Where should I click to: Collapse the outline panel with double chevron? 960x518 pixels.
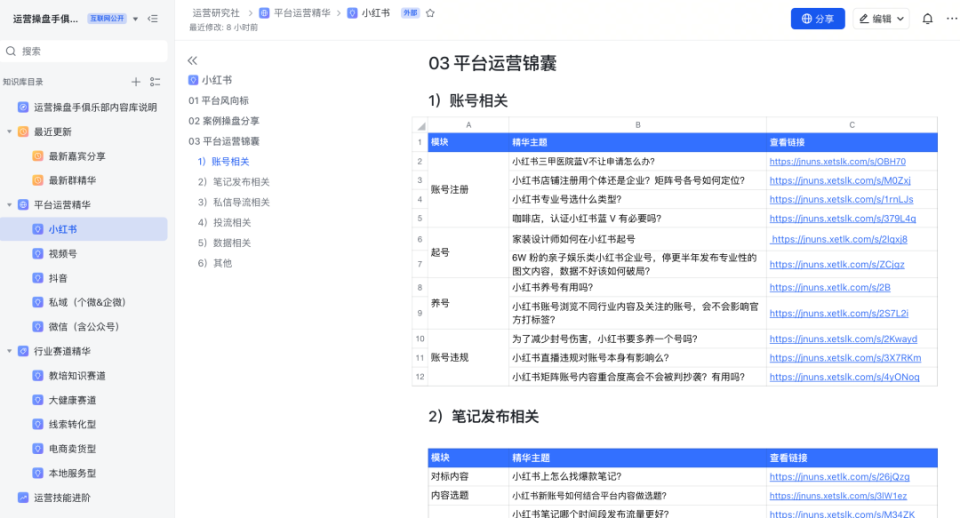click(x=192, y=60)
